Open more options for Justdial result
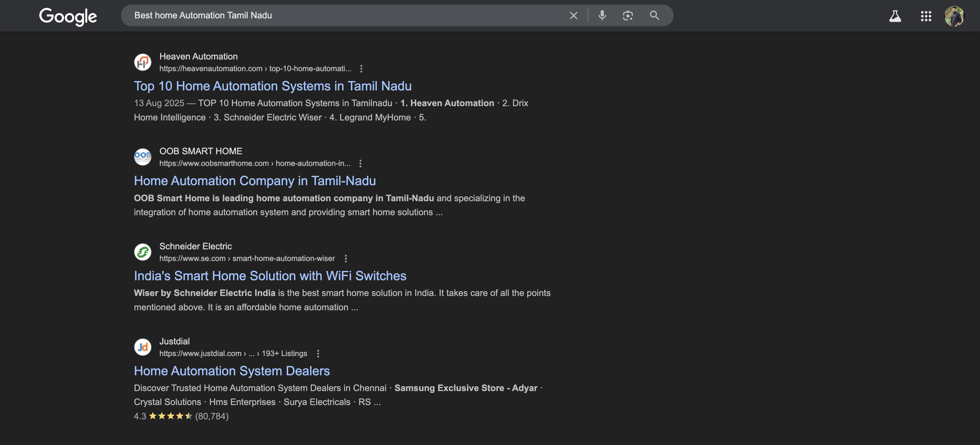 click(318, 354)
